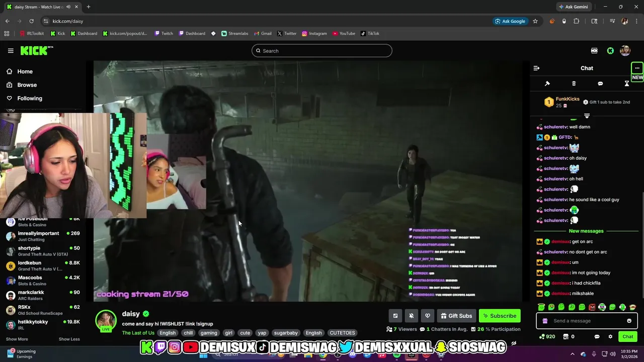Expand sidebar with Show More

tap(17, 339)
